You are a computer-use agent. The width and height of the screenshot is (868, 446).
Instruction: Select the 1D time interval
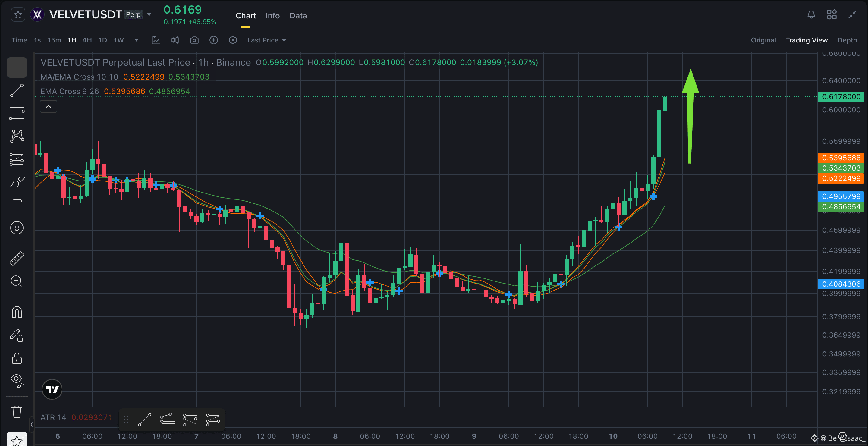103,40
